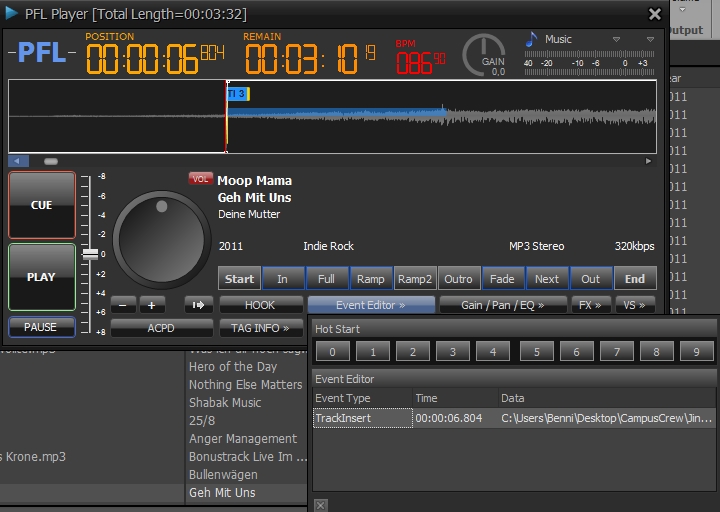The height and width of the screenshot is (512, 720).
Task: Click Hot Start button 8
Action: pyautogui.click(x=656, y=352)
